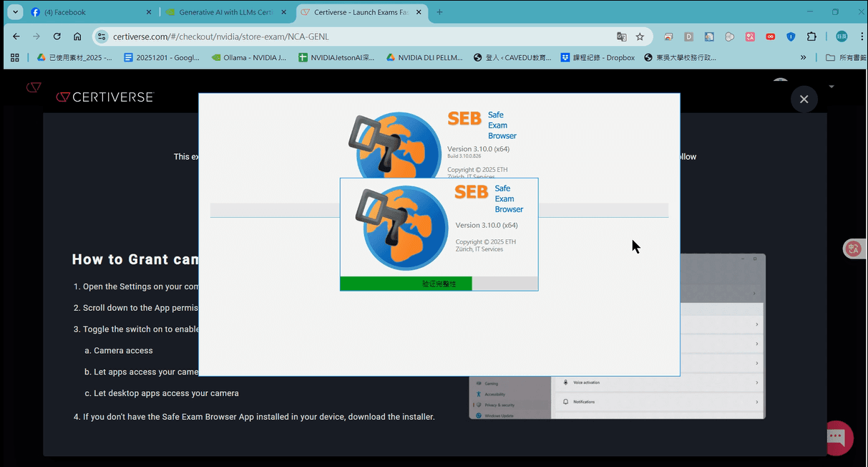
Task: Click the browser forward arrow
Action: pos(36,37)
